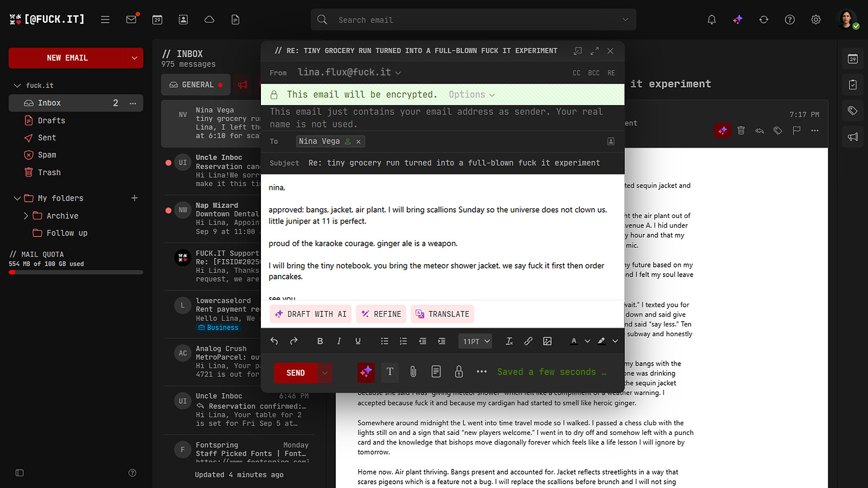Image resolution: width=868 pixels, height=488 pixels.
Task: Toggle italic formatting
Action: coord(339,341)
